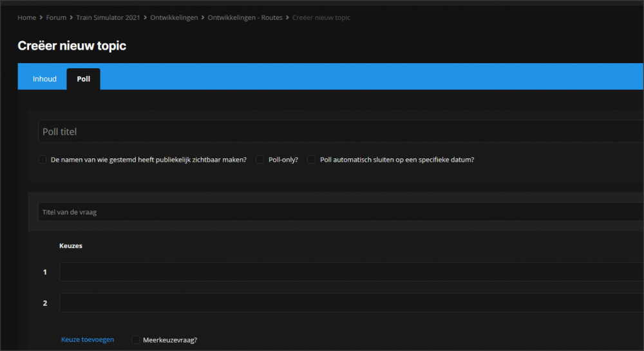Open the first Ontwikkelingen breadcrumb link

(173, 17)
